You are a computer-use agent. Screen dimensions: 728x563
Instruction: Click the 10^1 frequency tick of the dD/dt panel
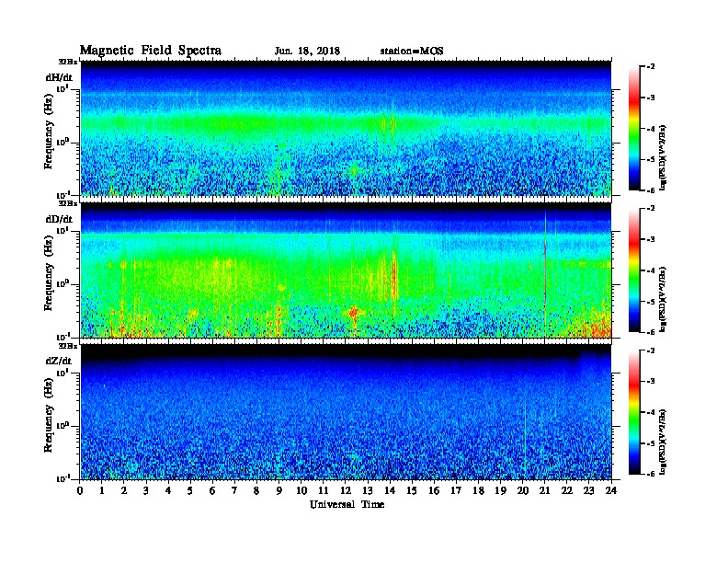[x=63, y=230]
